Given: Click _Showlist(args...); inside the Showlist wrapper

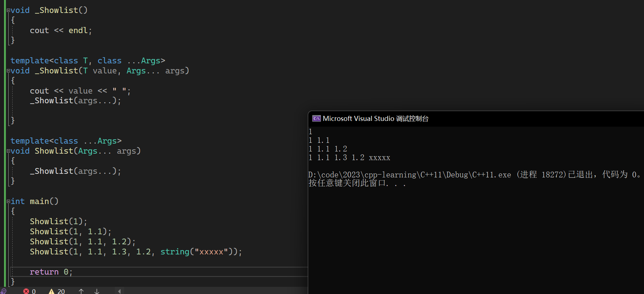Looking at the screenshot, I should 76,171.
